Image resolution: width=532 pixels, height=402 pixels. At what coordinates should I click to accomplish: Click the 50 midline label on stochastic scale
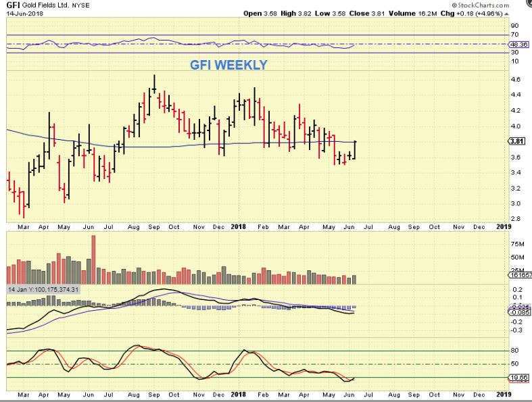pos(514,363)
